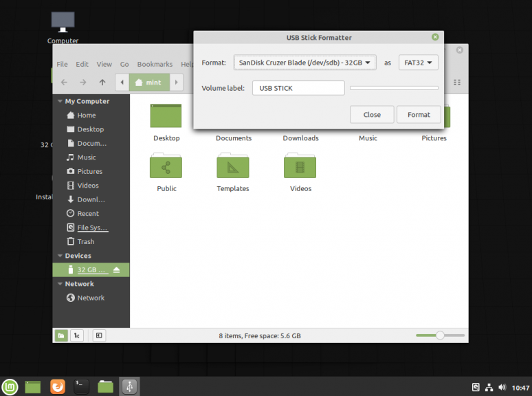Go forward in file manager history
Image resolution: width=532 pixels, height=396 pixels.
pyautogui.click(x=82, y=82)
